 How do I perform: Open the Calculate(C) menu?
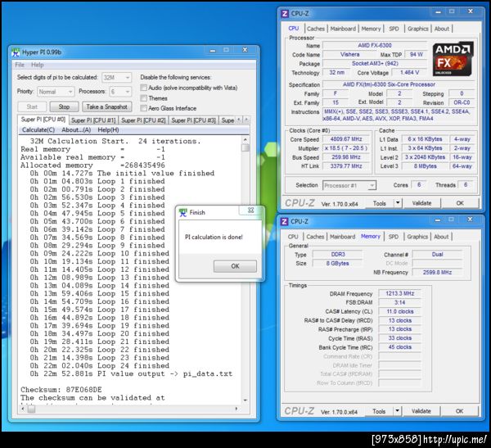[38, 129]
